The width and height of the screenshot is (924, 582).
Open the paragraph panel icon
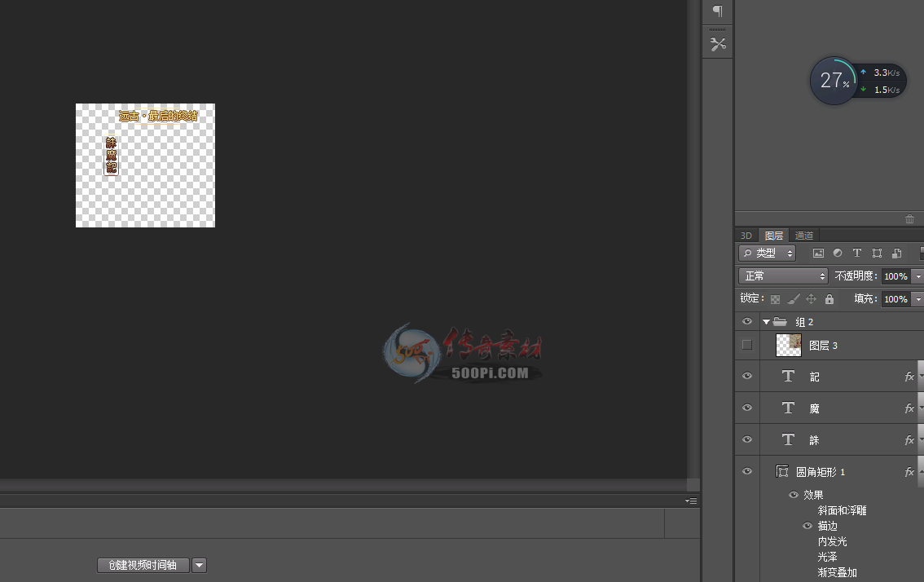(x=717, y=11)
